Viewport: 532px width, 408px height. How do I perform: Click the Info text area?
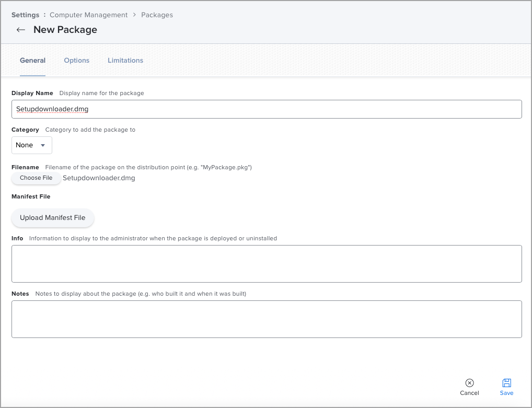point(267,263)
